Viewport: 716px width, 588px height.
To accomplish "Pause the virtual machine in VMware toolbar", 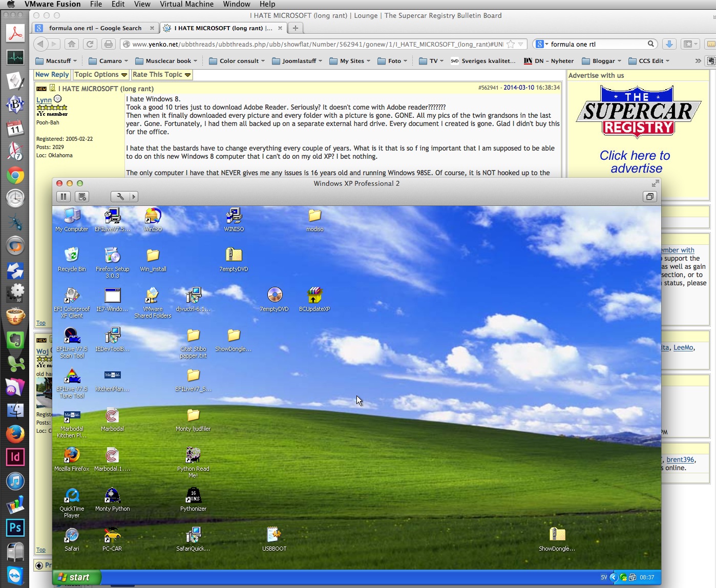I will [64, 197].
